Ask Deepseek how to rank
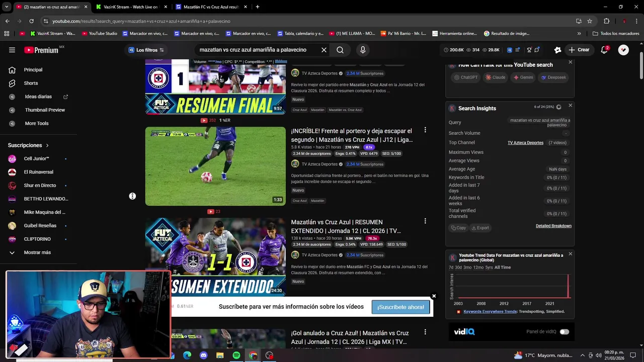Image resolution: width=644 pixels, height=362 pixels. click(553, 77)
